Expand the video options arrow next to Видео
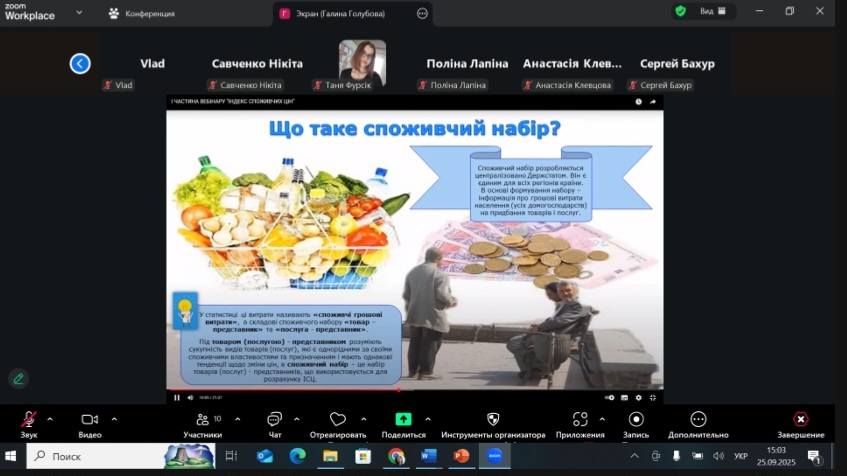The width and height of the screenshot is (847, 476). (x=114, y=419)
